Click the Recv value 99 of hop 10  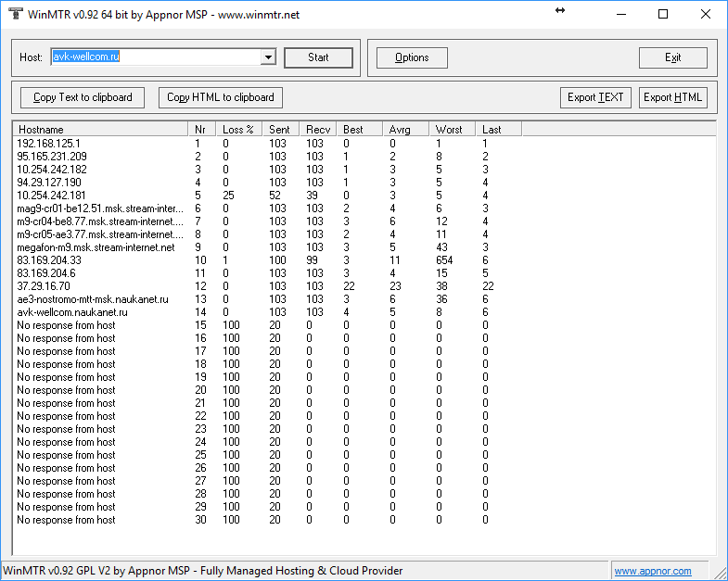(312, 260)
